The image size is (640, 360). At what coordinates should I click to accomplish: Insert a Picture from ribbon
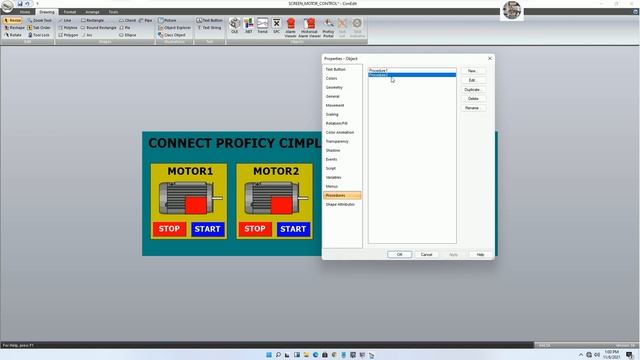tap(167, 20)
